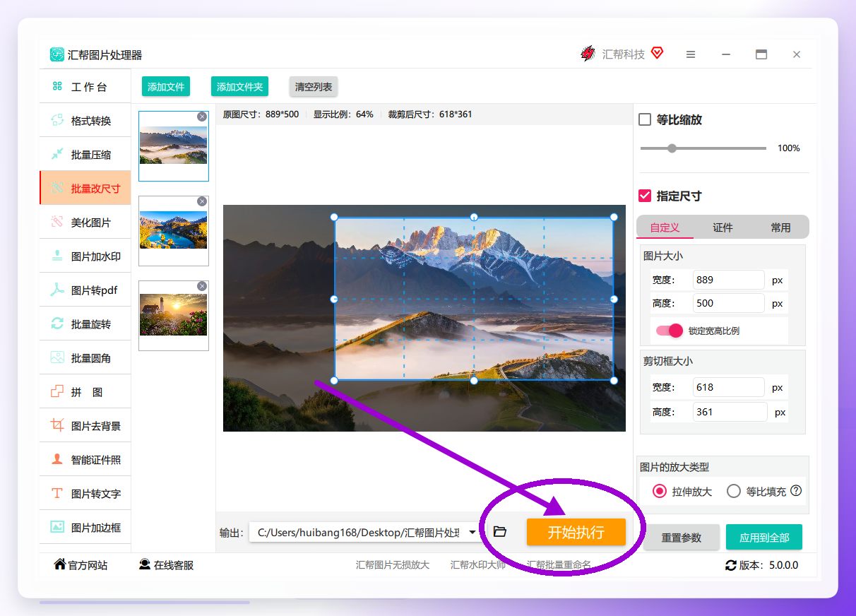Image resolution: width=856 pixels, height=616 pixels.
Task: Open 美化图片 beautify icon
Action: [x=57, y=222]
